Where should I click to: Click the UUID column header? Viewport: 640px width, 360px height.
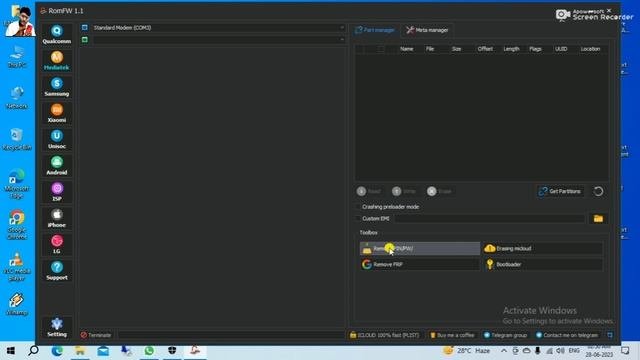[x=561, y=49]
